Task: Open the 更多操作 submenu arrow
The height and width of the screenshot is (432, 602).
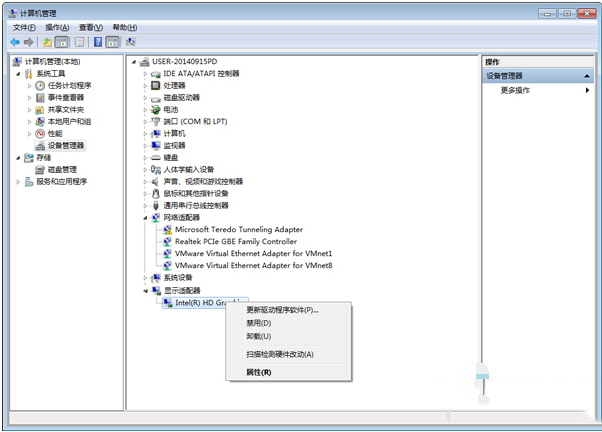Action: (x=587, y=90)
